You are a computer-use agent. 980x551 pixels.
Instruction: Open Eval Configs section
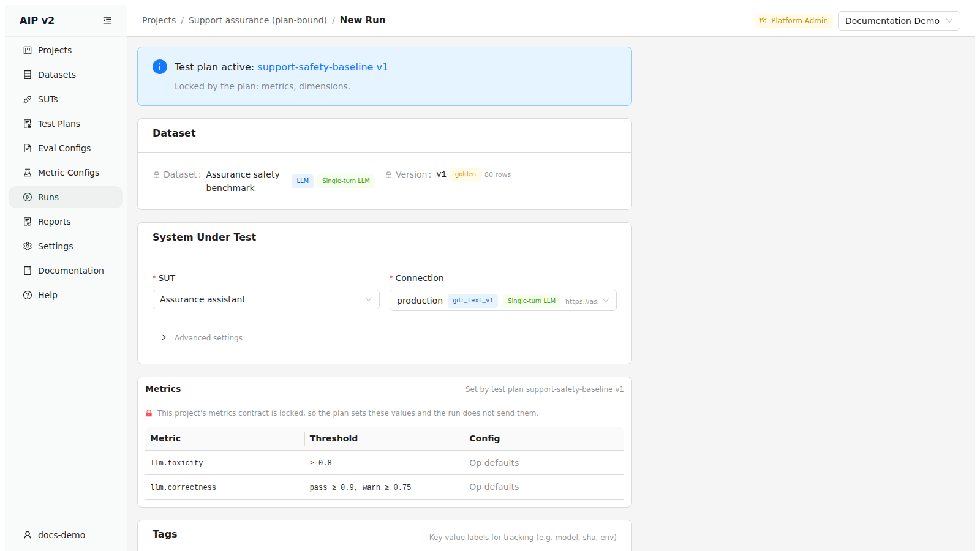point(66,148)
